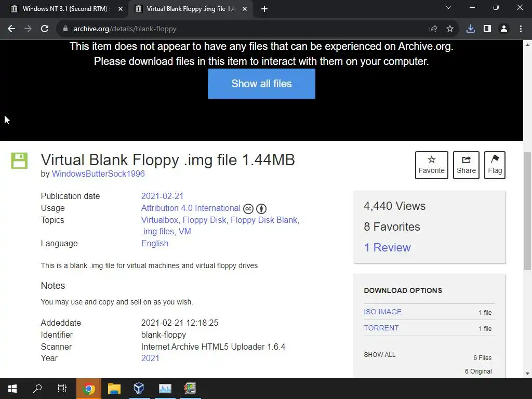Select the Virtual Blank Floppy tab
Image resolution: width=532 pixels, height=399 pixels.
pyautogui.click(x=190, y=9)
